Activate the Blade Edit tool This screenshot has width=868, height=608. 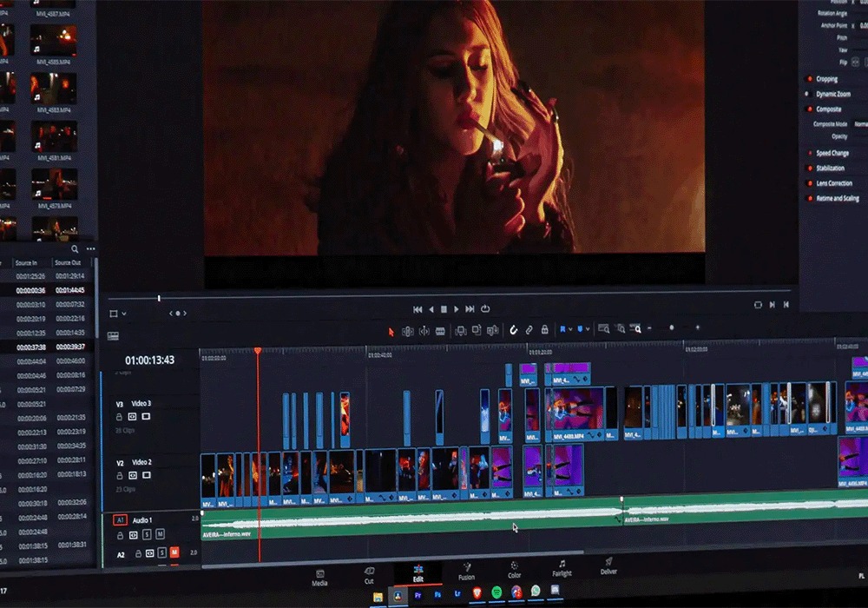click(x=440, y=331)
